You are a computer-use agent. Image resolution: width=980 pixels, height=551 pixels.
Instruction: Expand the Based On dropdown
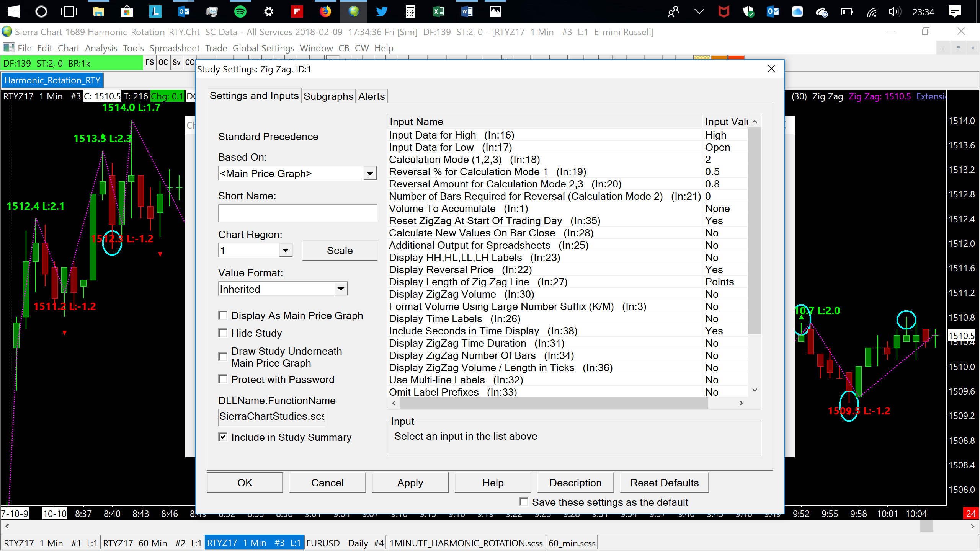pos(369,173)
